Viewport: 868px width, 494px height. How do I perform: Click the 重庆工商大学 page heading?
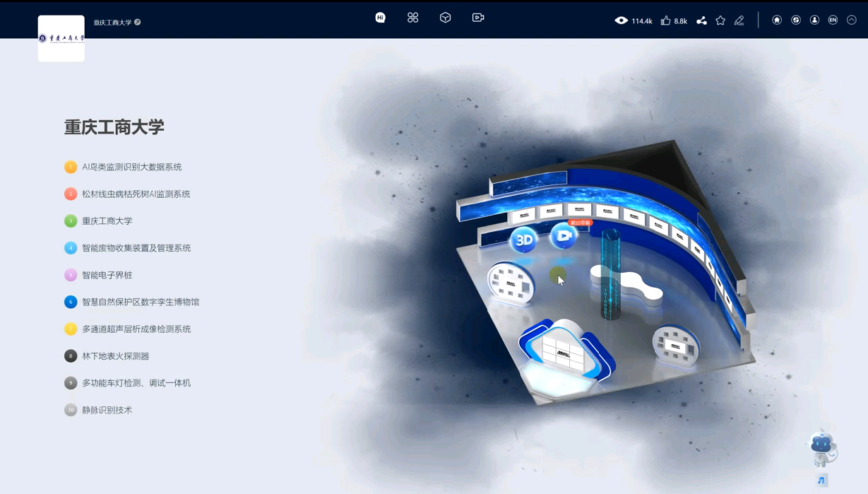point(114,127)
